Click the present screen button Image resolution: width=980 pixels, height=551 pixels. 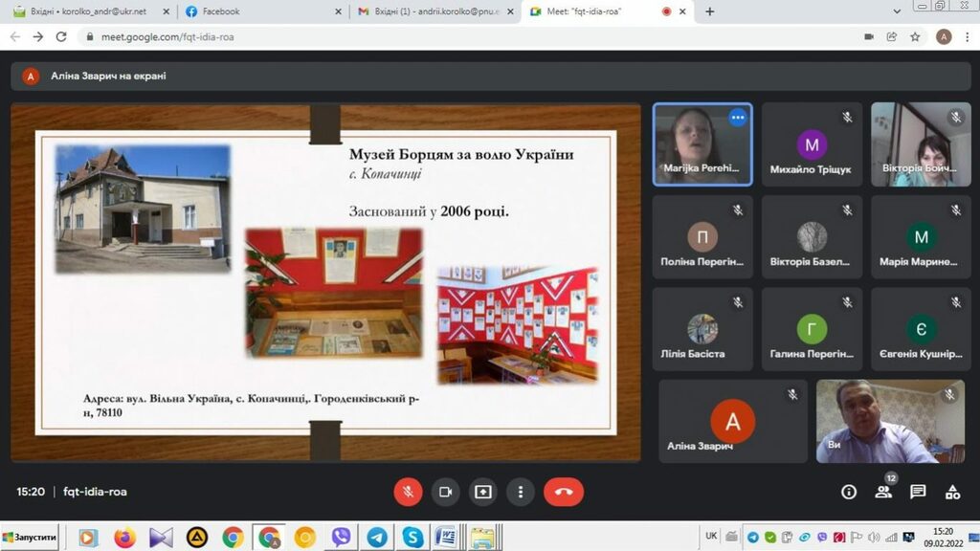[x=483, y=492]
